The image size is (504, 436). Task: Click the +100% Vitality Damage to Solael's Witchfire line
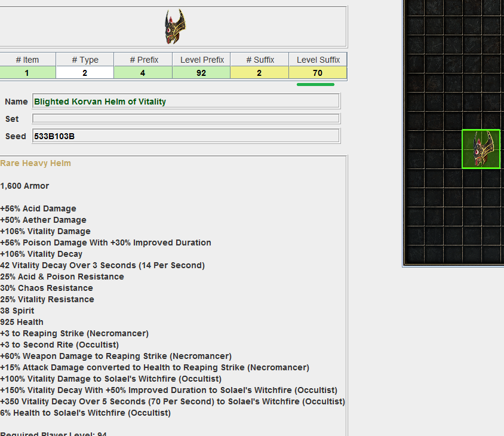pos(111,379)
